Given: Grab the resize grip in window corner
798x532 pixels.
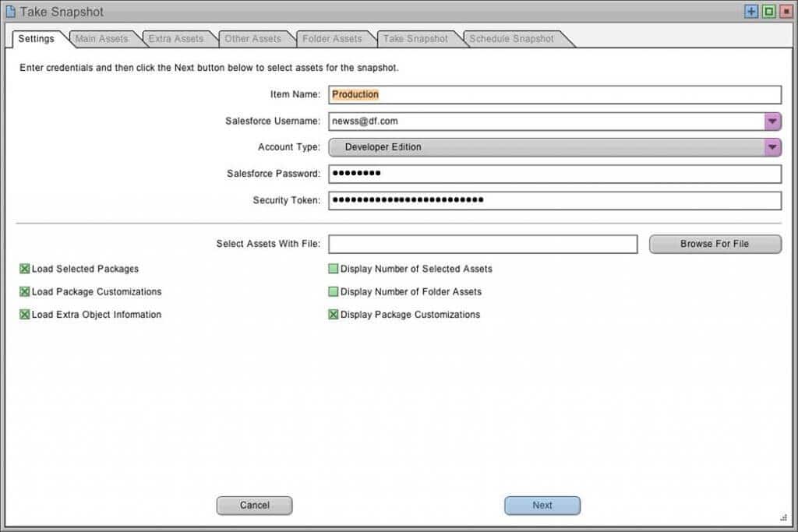Looking at the screenshot, I should [784, 518].
